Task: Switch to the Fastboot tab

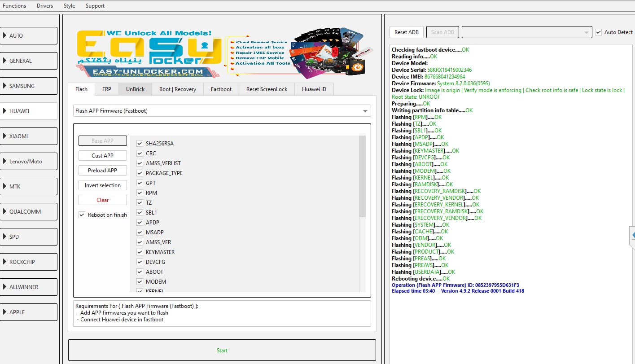Action: coord(221,89)
